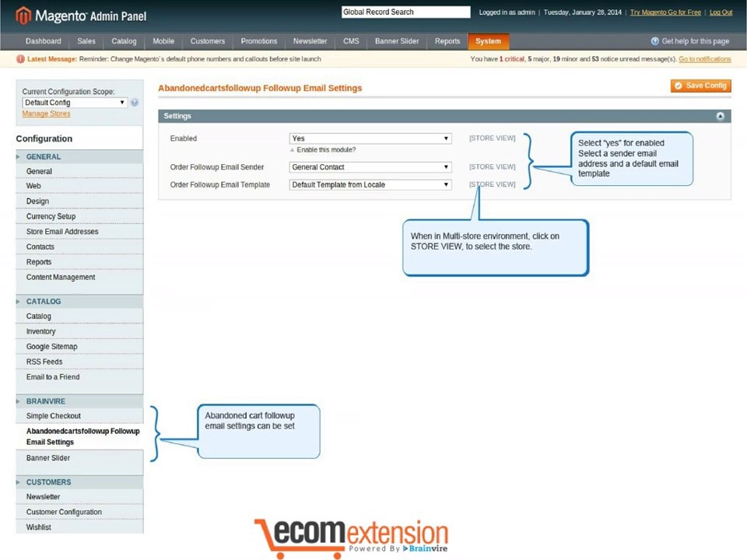
Task: Click the Latest Message warning icon
Action: pos(20,59)
